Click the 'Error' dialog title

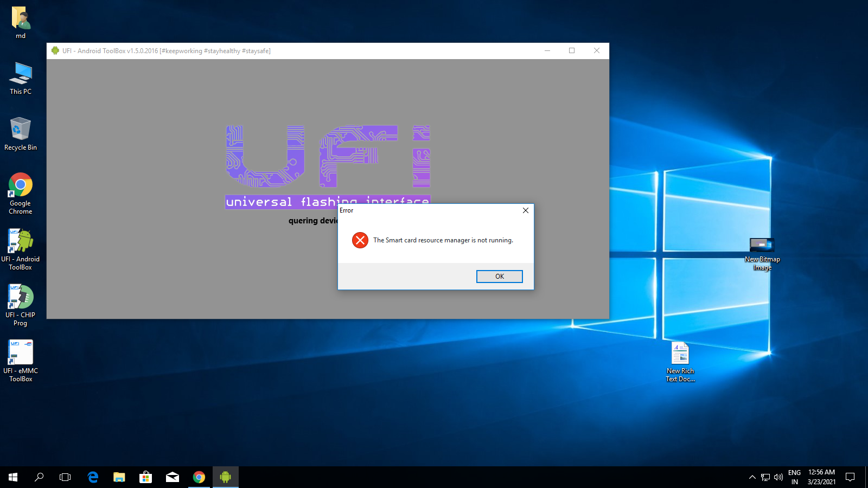pyautogui.click(x=346, y=210)
